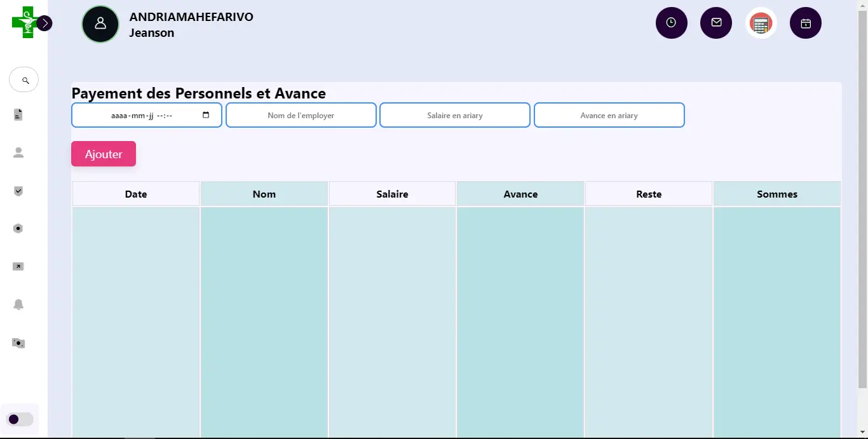Image resolution: width=868 pixels, height=439 pixels.
Task: Open the arrow export icon in the sidebar
Action: pyautogui.click(x=18, y=267)
